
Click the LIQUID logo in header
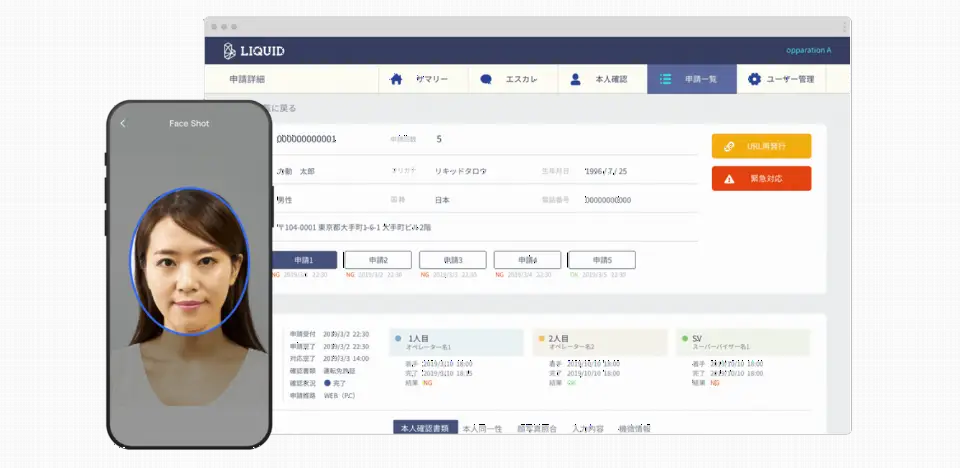point(253,51)
